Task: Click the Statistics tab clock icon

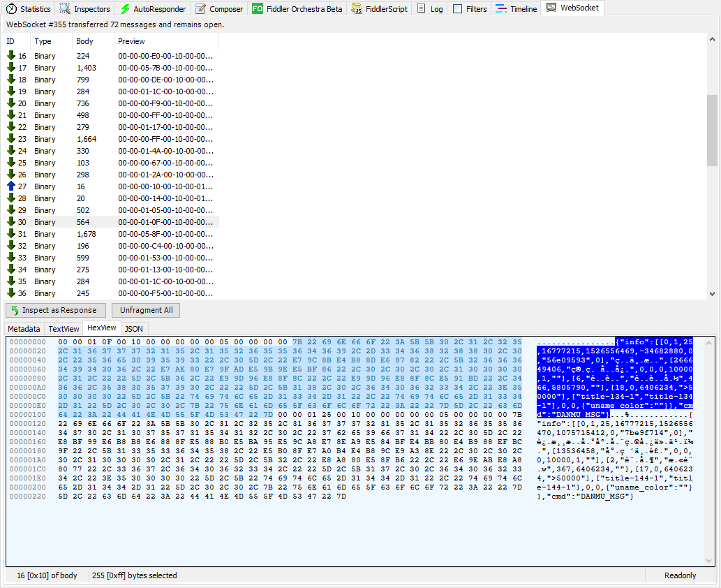Action: (11, 9)
